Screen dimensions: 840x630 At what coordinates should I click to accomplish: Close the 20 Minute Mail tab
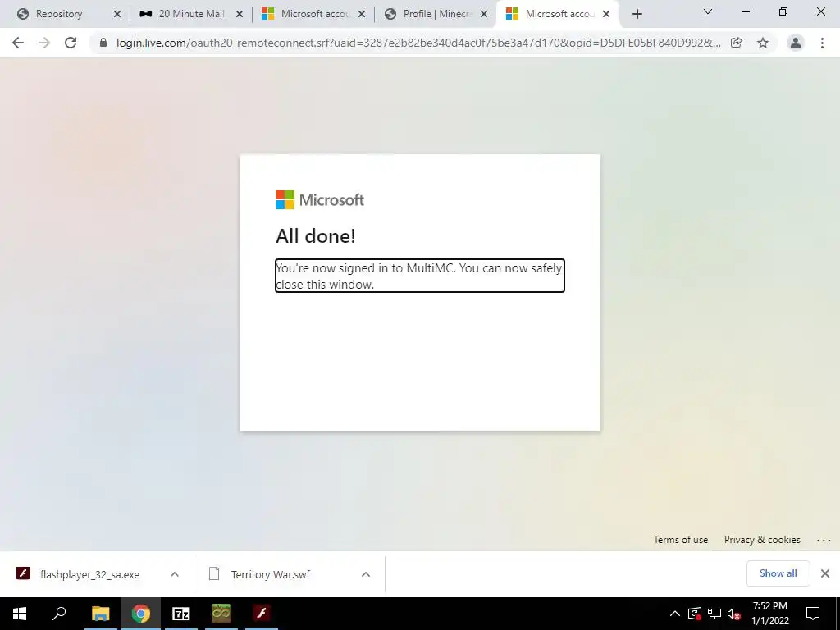240,15
